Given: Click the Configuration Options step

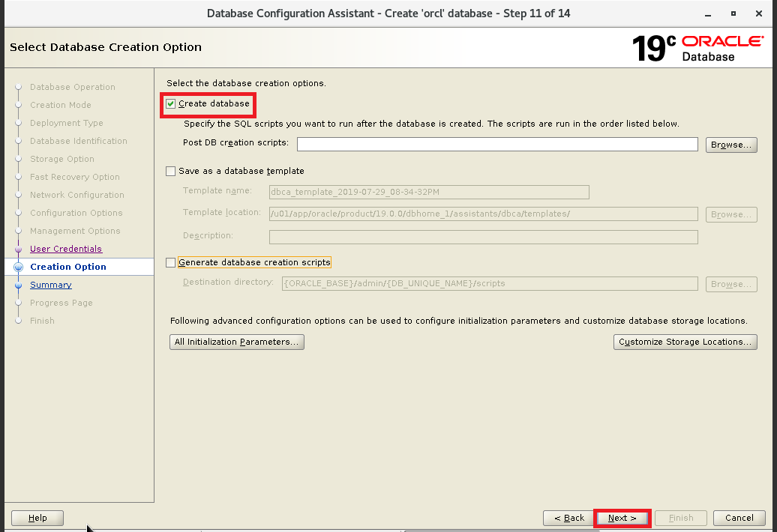Looking at the screenshot, I should coord(76,213).
